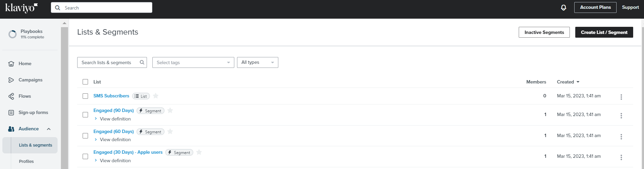Click the Account Plans button

[x=595, y=7]
